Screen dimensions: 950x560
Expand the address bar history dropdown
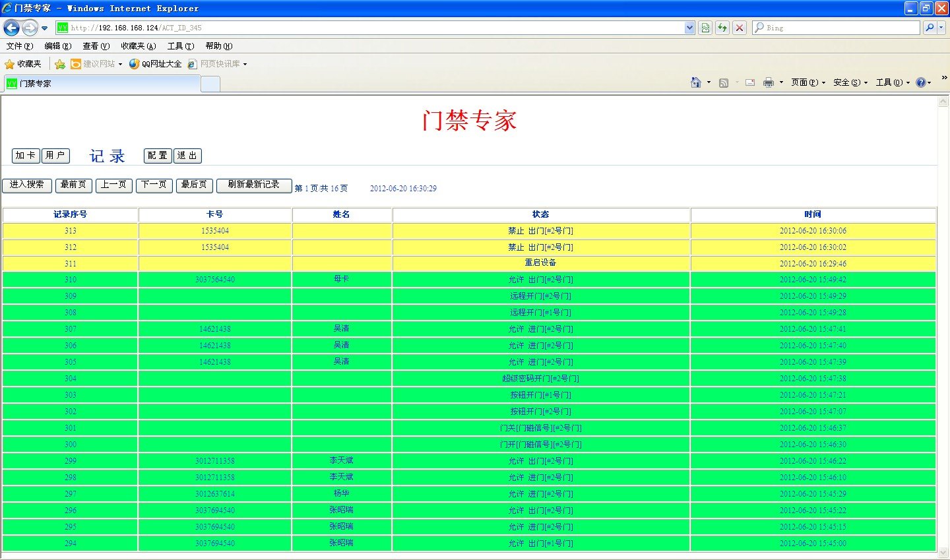(x=689, y=28)
